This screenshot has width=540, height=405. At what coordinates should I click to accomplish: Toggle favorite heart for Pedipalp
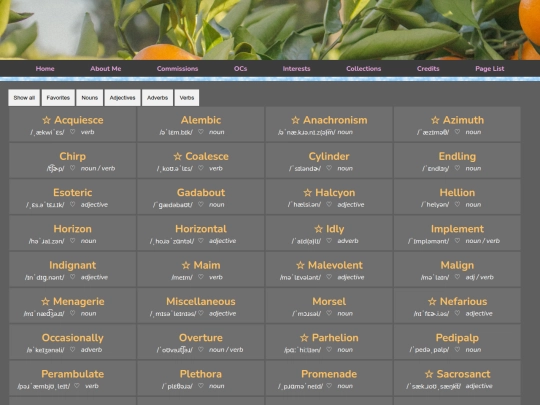point(457,349)
